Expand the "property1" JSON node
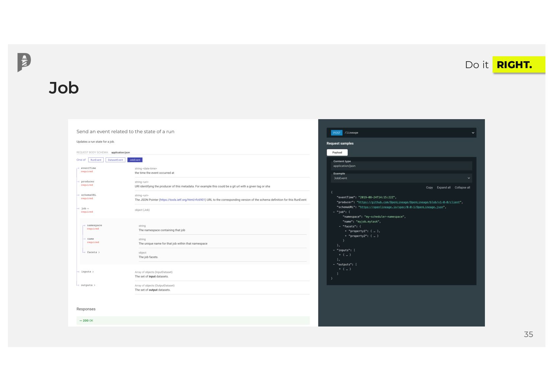554x392 pixels. [346, 231]
